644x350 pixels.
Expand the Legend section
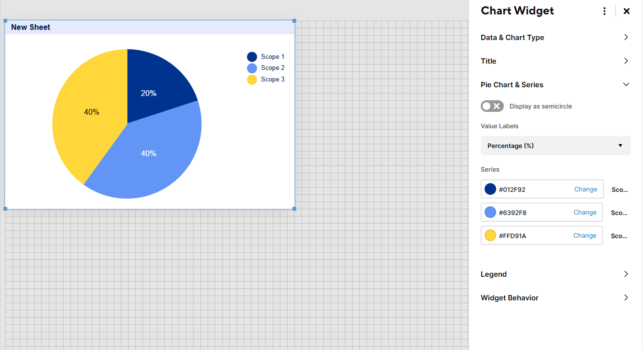(626, 274)
